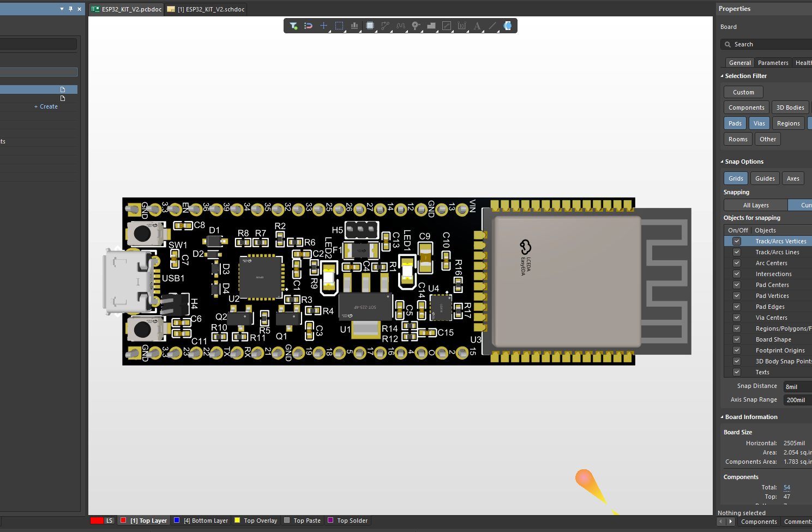The width and height of the screenshot is (812, 532).
Task: Click the Snap Distance 8mil field
Action: [797, 387]
